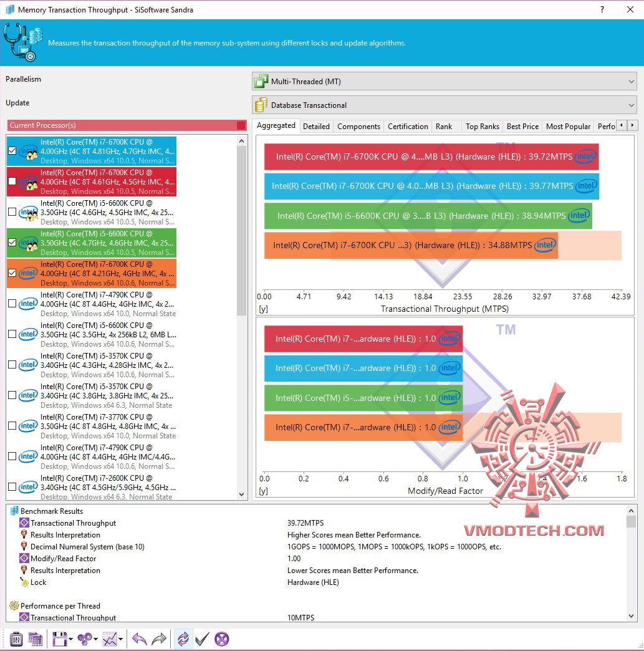Select the '39.72MTPS' result value
Viewport: 644px width, 651px height.
point(305,523)
